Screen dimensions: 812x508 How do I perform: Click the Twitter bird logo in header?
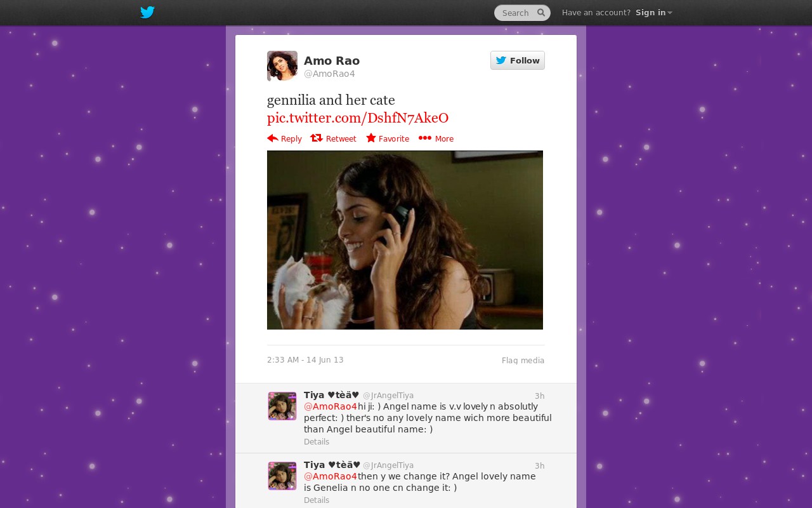coord(147,12)
